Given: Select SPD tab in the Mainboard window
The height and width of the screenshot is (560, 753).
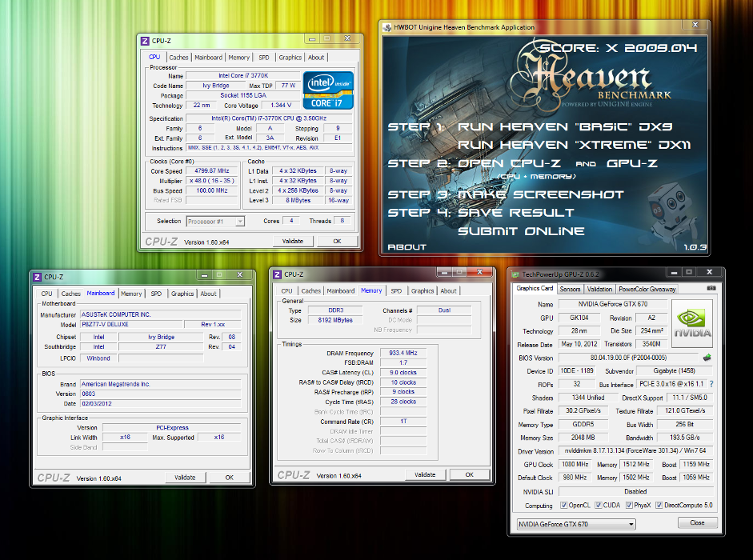Looking at the screenshot, I should pos(156,294).
